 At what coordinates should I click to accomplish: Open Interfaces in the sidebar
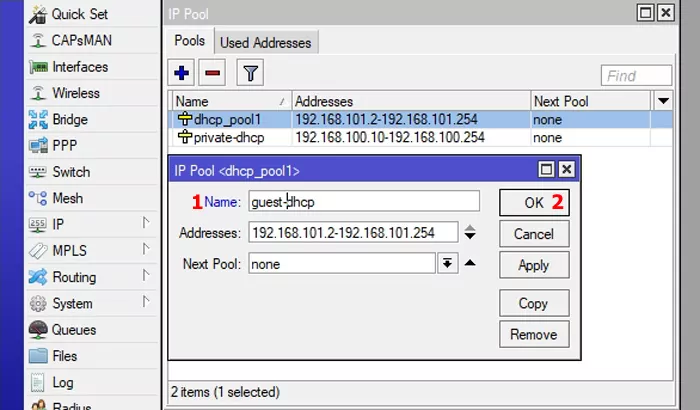[x=80, y=67]
